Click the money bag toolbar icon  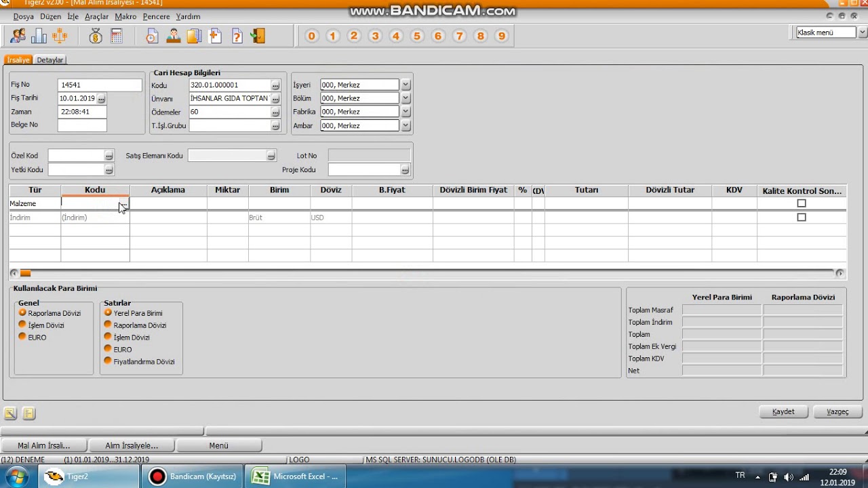(96, 36)
